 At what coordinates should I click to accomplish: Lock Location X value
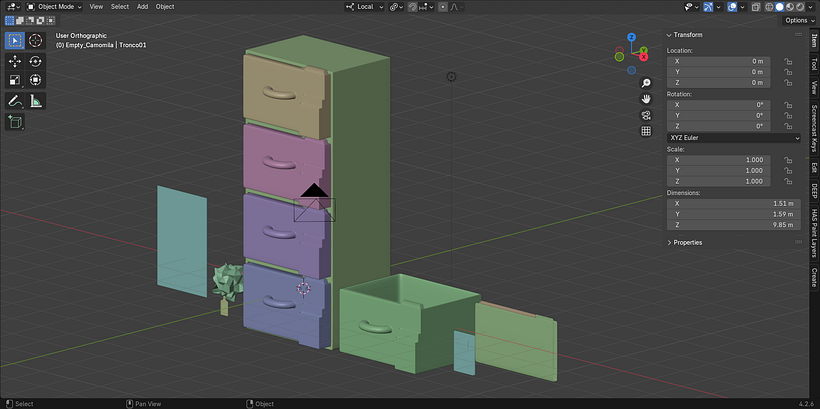point(787,61)
